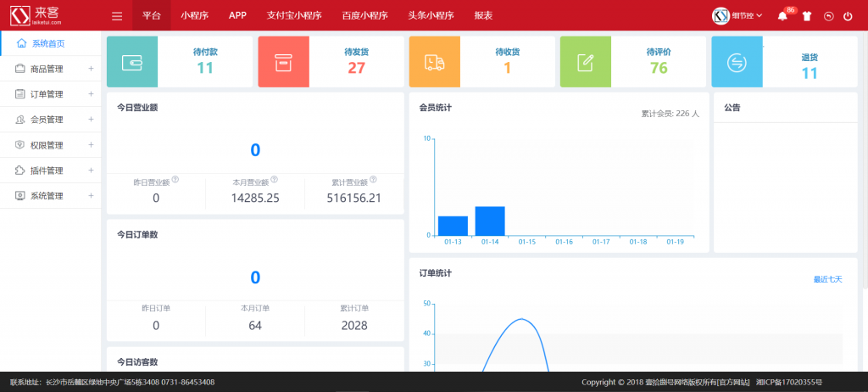The image size is (868, 392).
Task: Click the truck icon for 待收货
Action: [434, 62]
